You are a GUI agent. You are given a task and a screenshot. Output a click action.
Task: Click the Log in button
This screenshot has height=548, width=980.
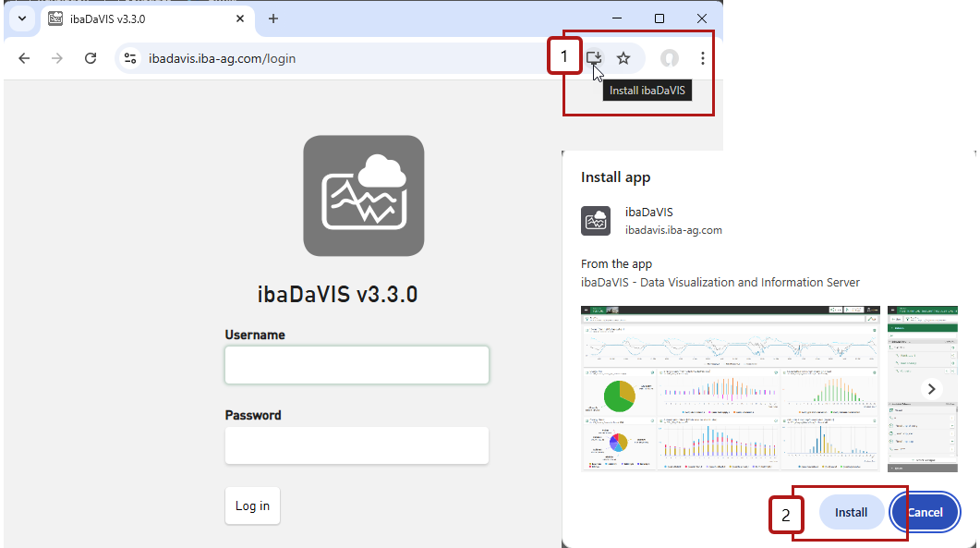coord(252,505)
